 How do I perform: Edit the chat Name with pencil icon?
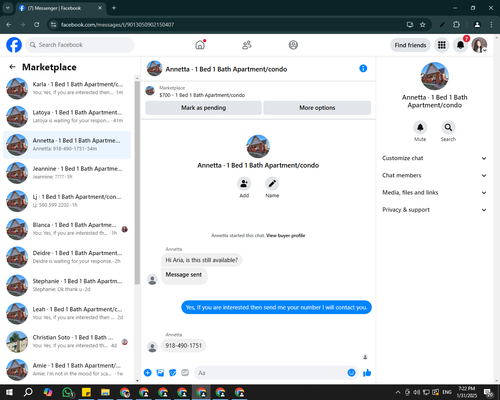point(272,184)
